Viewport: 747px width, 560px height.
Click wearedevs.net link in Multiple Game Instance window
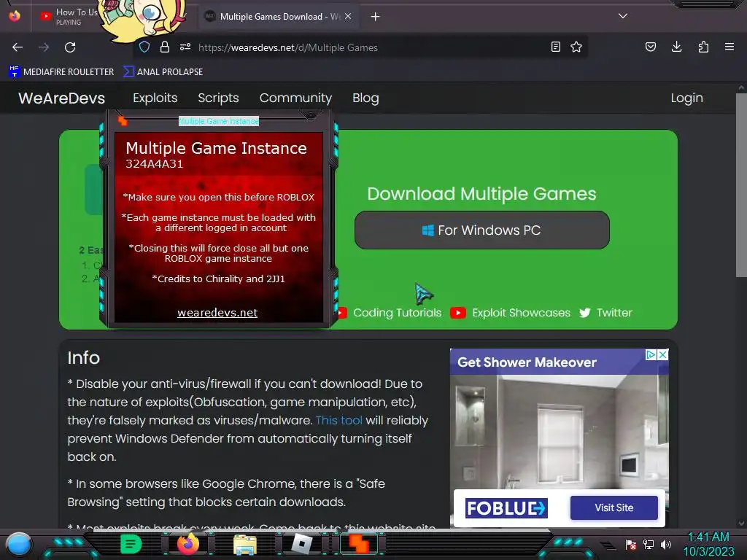coord(217,312)
